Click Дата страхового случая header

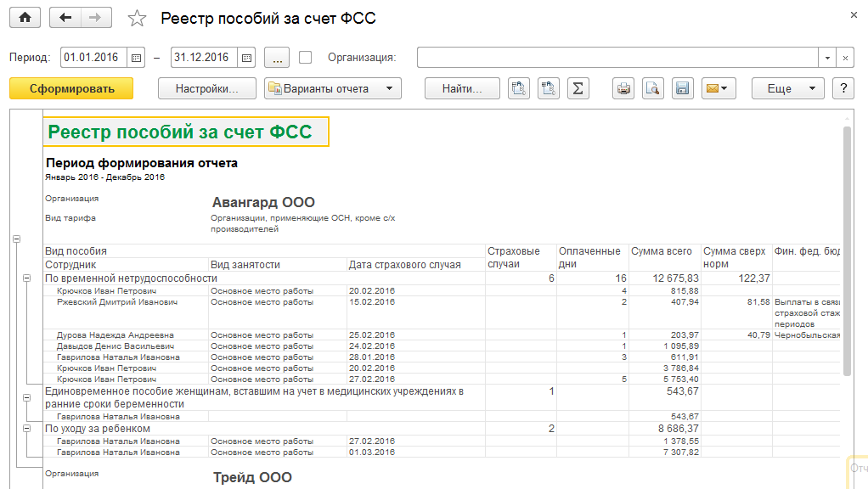pyautogui.click(x=415, y=265)
